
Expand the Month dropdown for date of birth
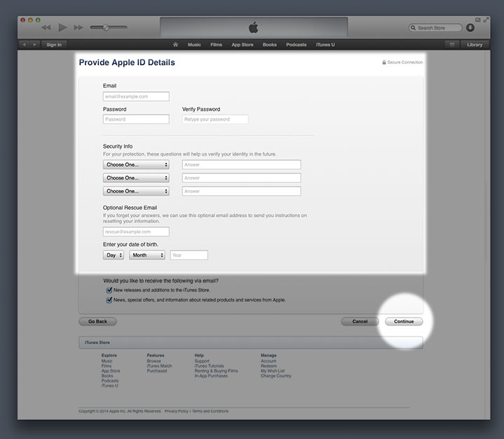(147, 255)
